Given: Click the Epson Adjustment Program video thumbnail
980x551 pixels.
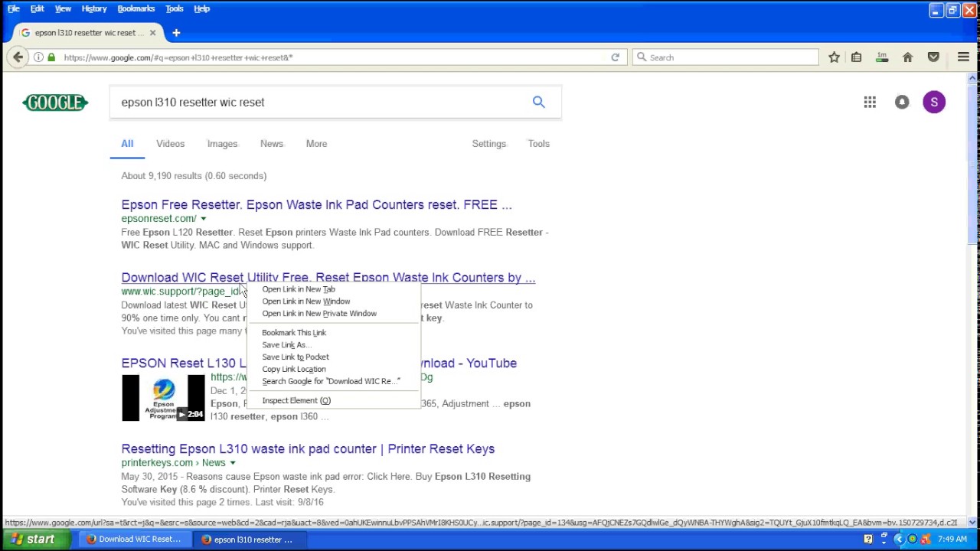Looking at the screenshot, I should [163, 398].
